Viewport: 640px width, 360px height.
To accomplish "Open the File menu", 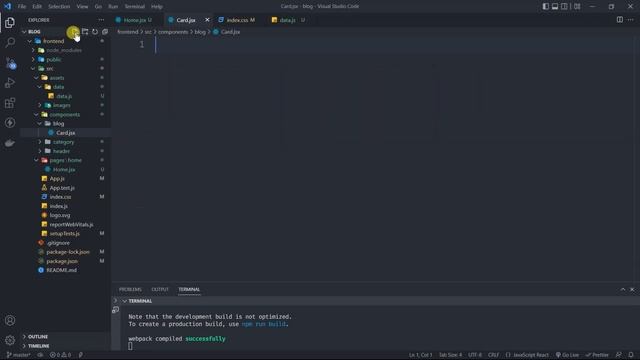I will [22, 7].
